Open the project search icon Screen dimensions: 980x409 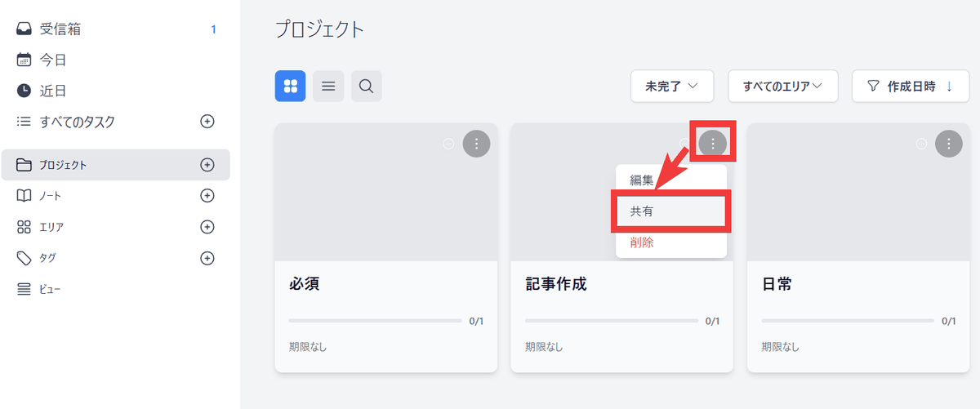click(367, 86)
